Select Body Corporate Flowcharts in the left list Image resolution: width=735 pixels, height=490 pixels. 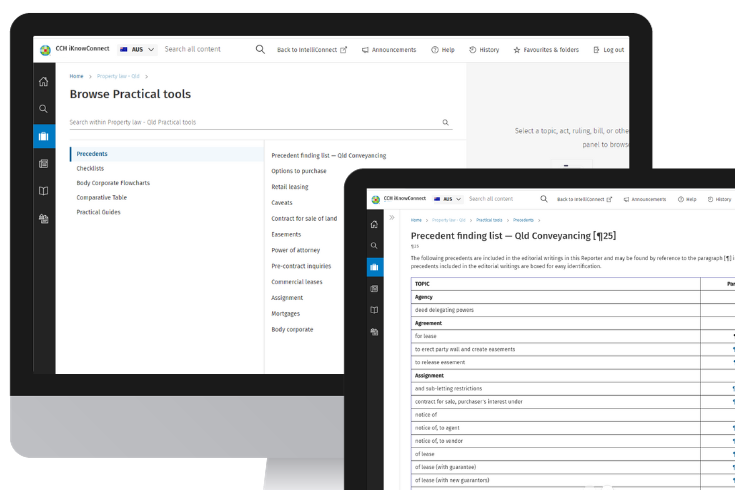[x=113, y=183]
